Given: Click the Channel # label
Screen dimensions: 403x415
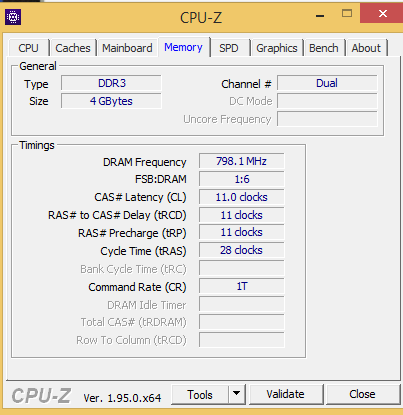Looking at the screenshot, I should pyautogui.click(x=246, y=84).
